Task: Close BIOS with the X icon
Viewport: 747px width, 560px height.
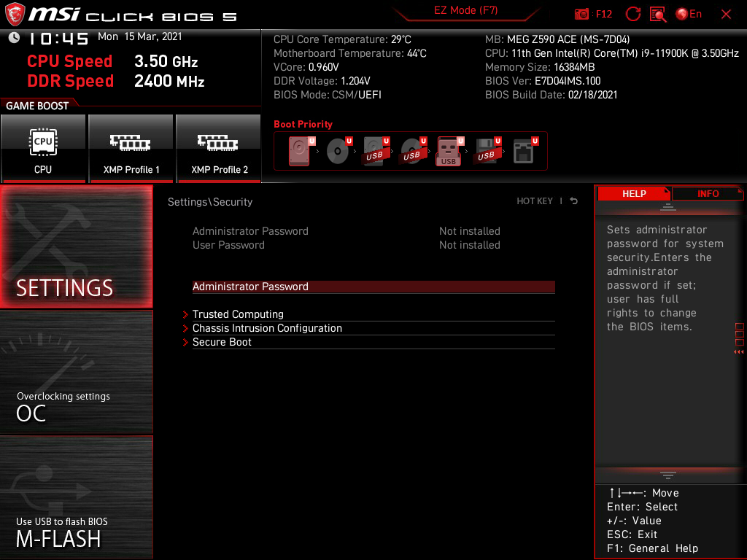Action: point(726,15)
